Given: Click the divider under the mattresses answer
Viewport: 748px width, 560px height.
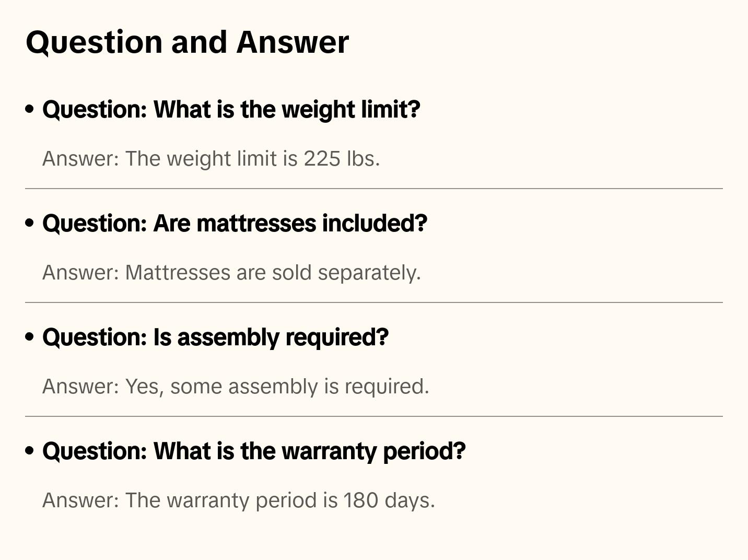Looking at the screenshot, I should [374, 302].
